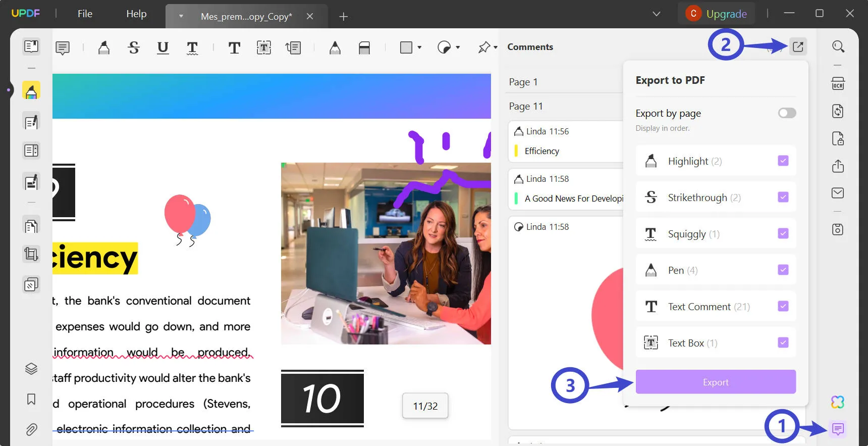Open Crop Pages tool in left sidebar
The width and height of the screenshot is (868, 446).
click(31, 254)
